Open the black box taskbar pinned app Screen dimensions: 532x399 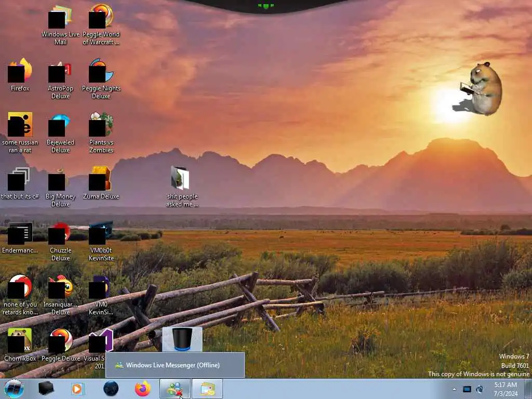click(46, 389)
